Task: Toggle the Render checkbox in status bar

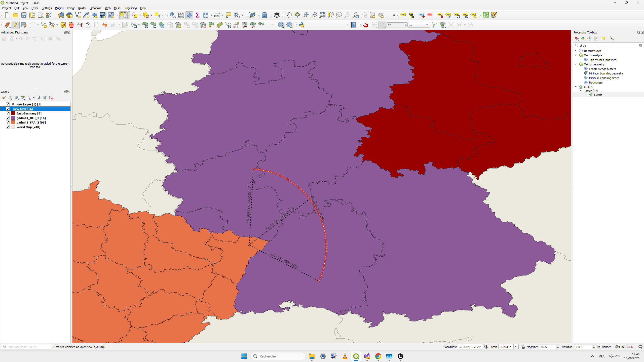Action: [x=599, y=347]
